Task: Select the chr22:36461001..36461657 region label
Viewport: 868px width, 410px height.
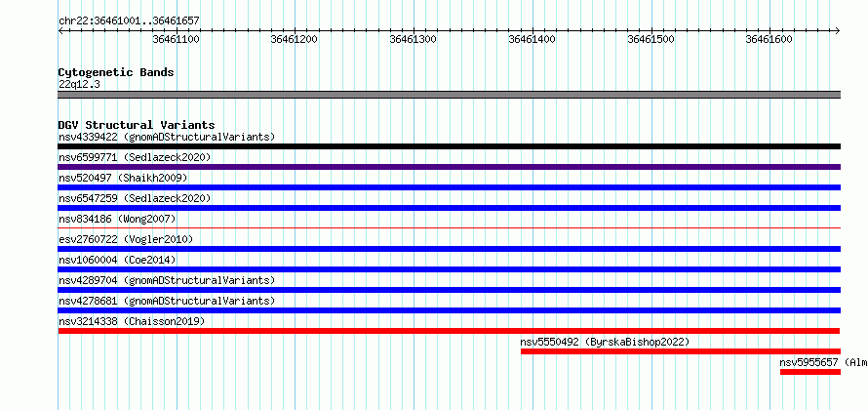Action: tap(129, 21)
